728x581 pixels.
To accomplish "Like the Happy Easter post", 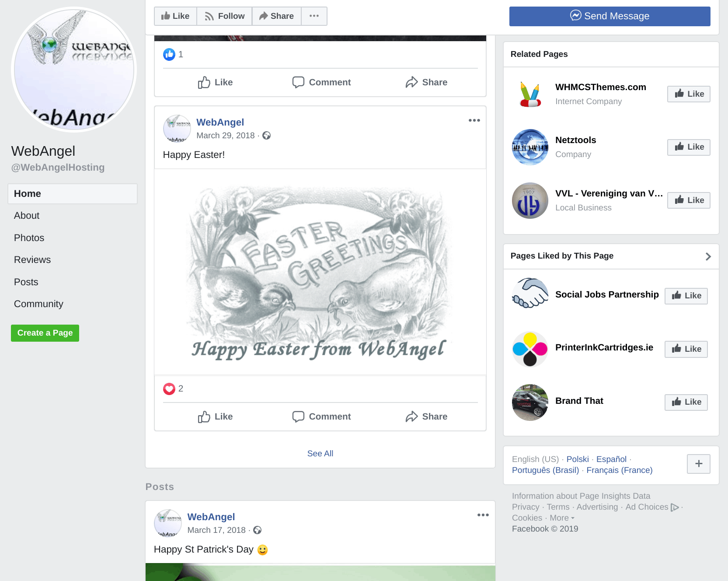I will [x=215, y=416].
